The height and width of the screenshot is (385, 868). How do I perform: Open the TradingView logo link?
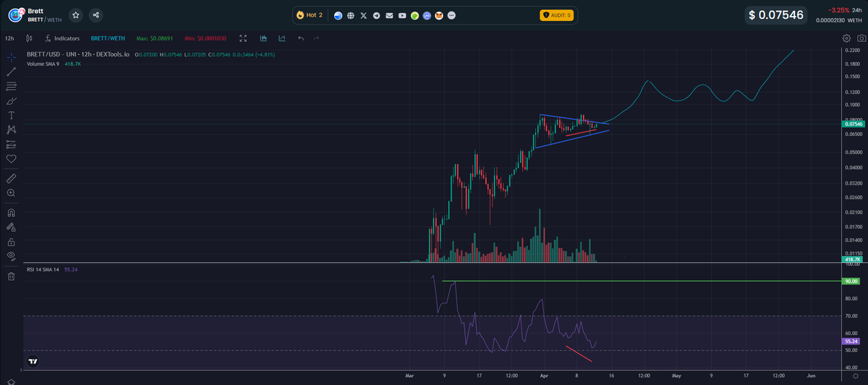[x=33, y=361]
